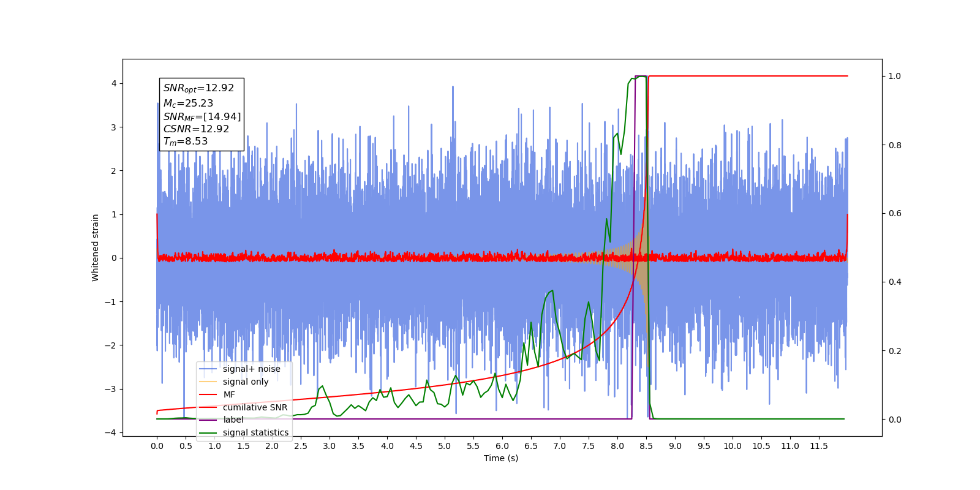The height and width of the screenshot is (490, 980).
Task: Click the 10.0 x-axis tick label
Action: [x=733, y=446]
